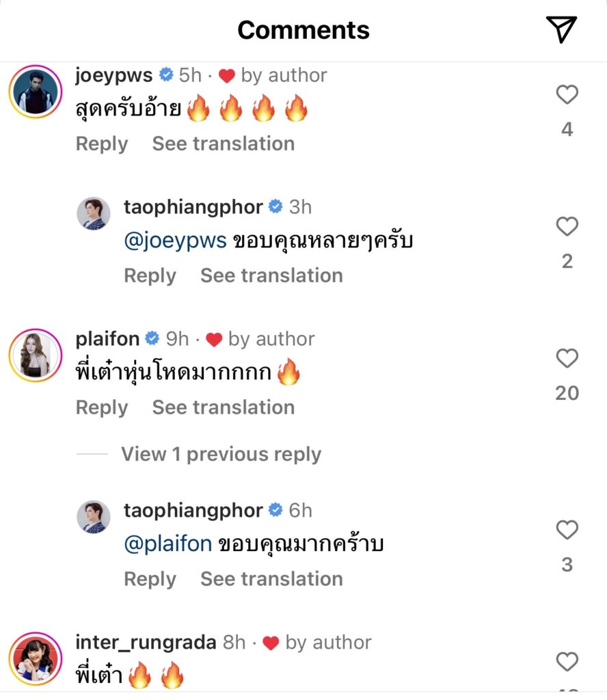
Task: Like inter_rungrada's comment
Action: pyautogui.click(x=567, y=662)
